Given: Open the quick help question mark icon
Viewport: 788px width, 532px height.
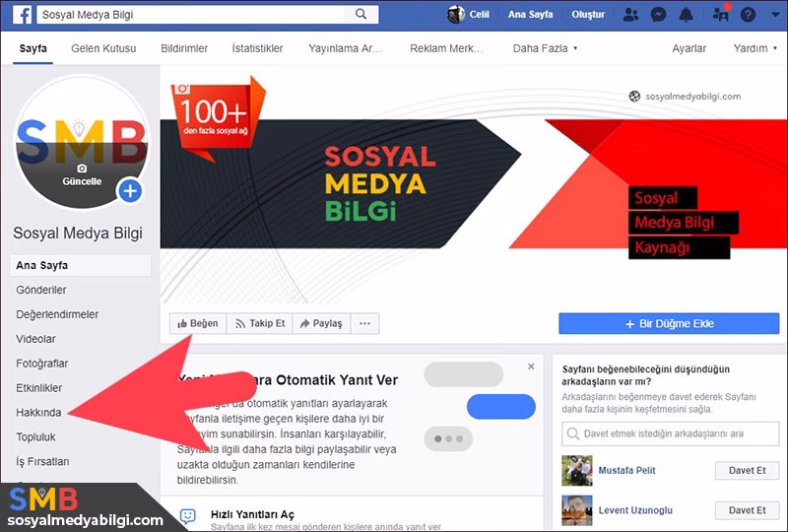Looking at the screenshot, I should [x=748, y=15].
